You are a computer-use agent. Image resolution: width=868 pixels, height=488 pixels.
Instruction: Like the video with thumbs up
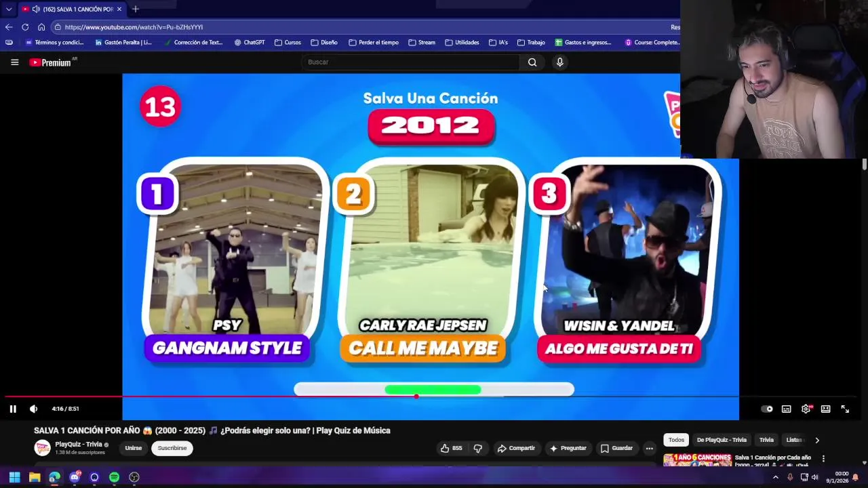(452, 448)
